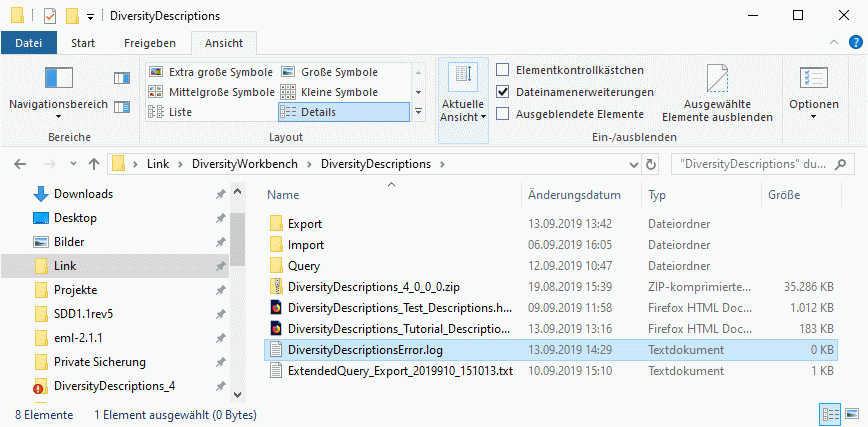This screenshot has height=427, width=868.
Task: Choose Mittelgroße Symbole layout
Action: [211, 92]
